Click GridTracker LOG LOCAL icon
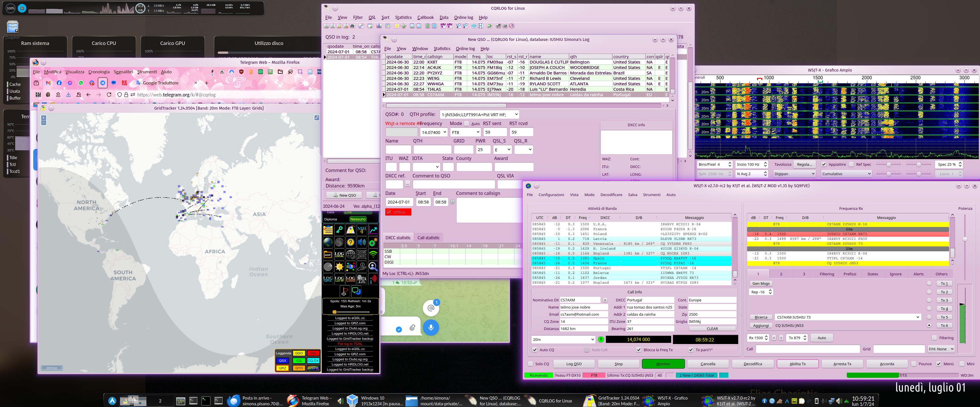This screenshot has width=980, height=407. [x=339, y=254]
